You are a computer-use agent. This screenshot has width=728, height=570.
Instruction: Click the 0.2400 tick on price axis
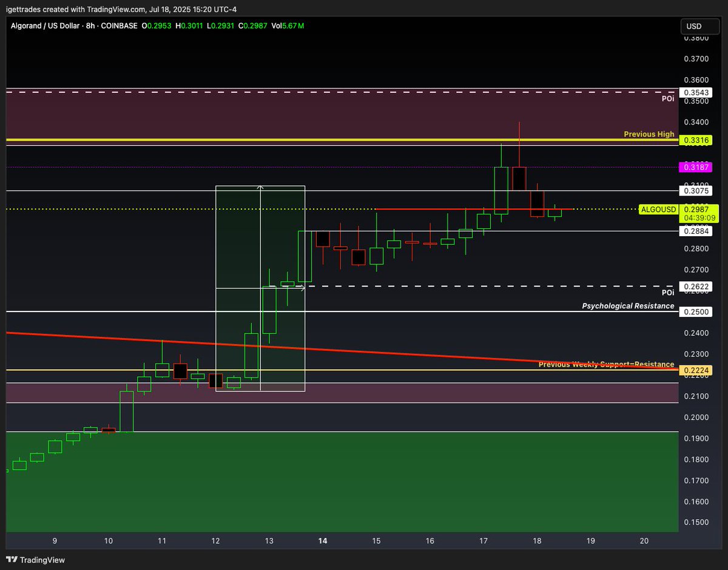coord(696,333)
